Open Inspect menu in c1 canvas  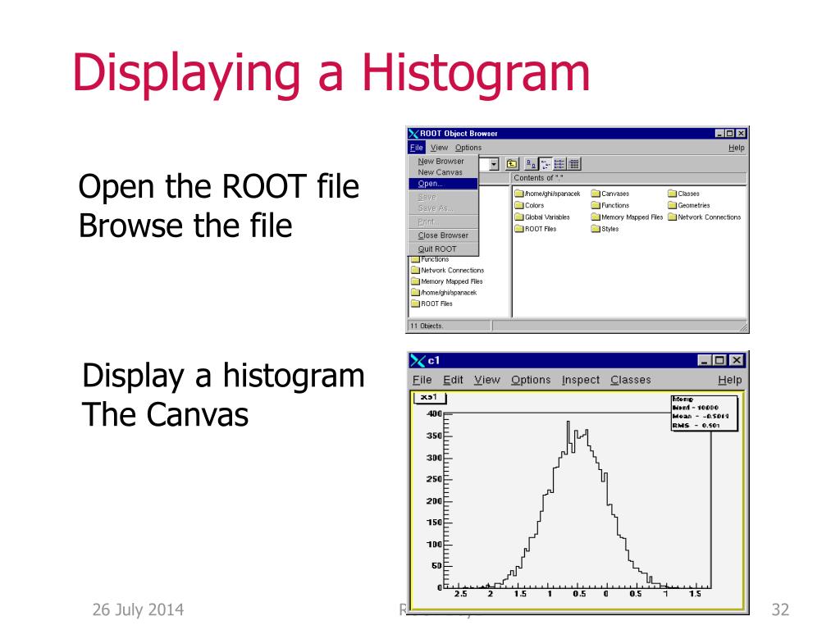click(581, 380)
